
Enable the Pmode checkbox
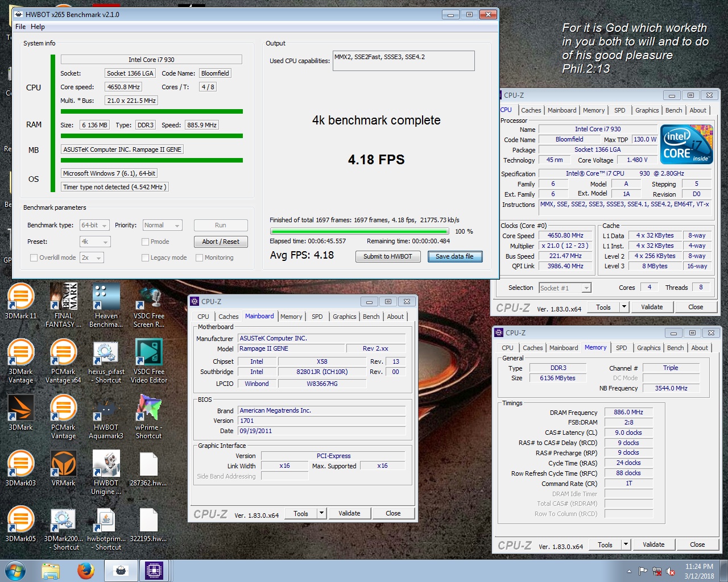146,242
